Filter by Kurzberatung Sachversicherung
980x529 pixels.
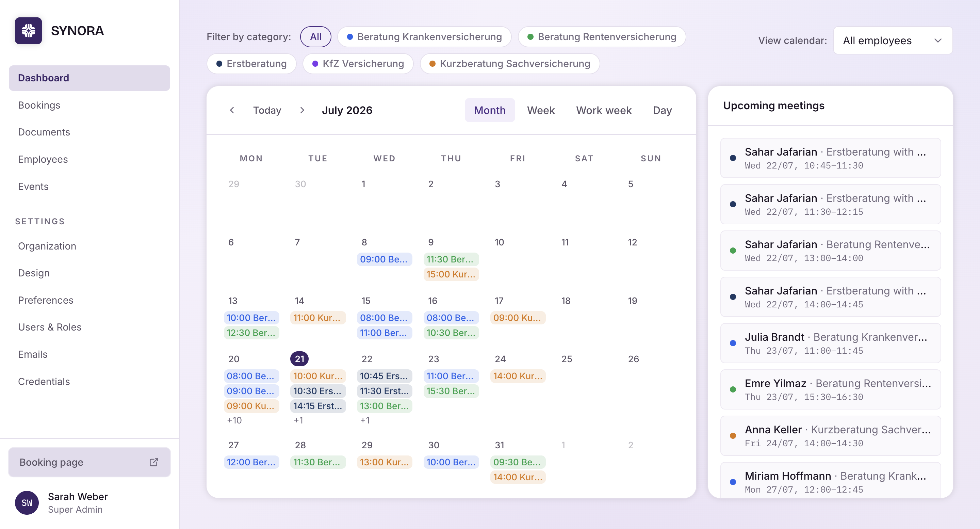pyautogui.click(x=509, y=64)
